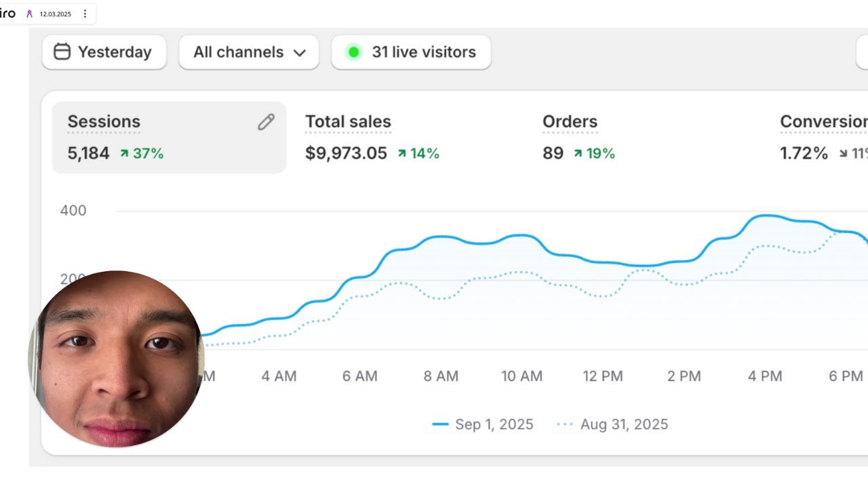Click the pencil edit icon on the Sessions card
This screenshot has height=488, width=868.
pos(266,122)
